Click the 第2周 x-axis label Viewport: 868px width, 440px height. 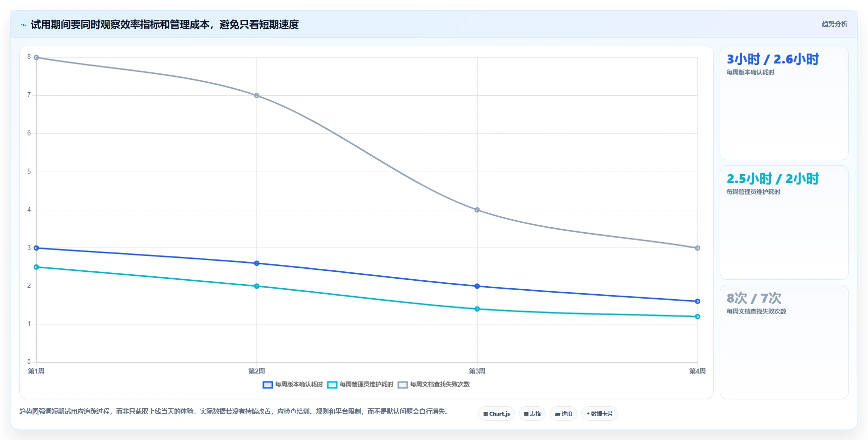(256, 371)
